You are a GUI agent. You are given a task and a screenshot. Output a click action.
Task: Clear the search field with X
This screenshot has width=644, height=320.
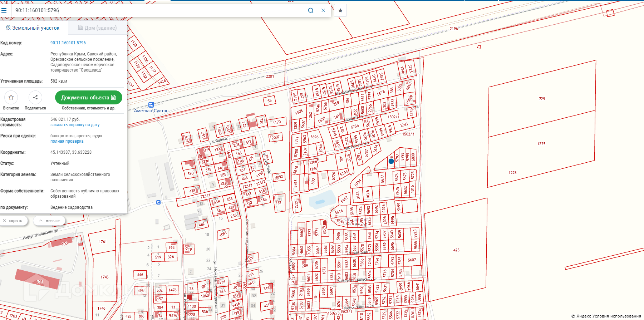[323, 10]
